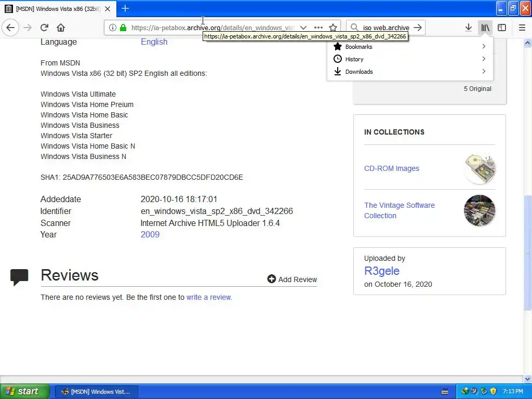Open The Vintage Software Collection link
The height and width of the screenshot is (399, 532).
coord(400,210)
